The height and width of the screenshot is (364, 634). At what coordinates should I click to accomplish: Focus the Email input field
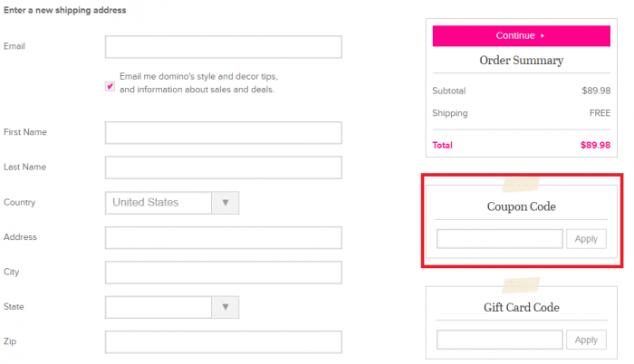click(x=223, y=47)
